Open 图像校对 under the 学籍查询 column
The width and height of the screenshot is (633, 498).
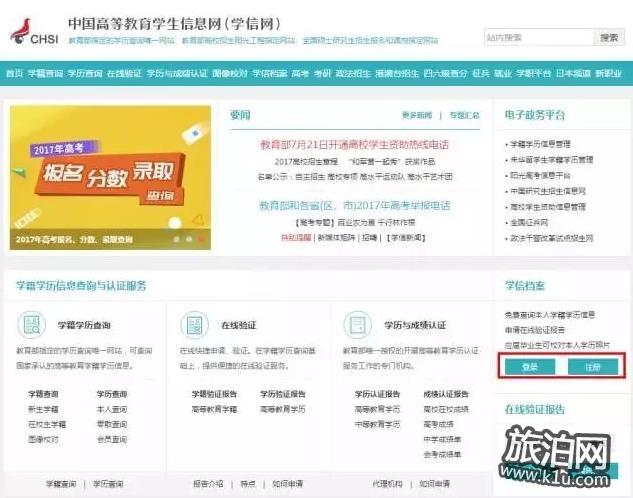click(x=43, y=439)
